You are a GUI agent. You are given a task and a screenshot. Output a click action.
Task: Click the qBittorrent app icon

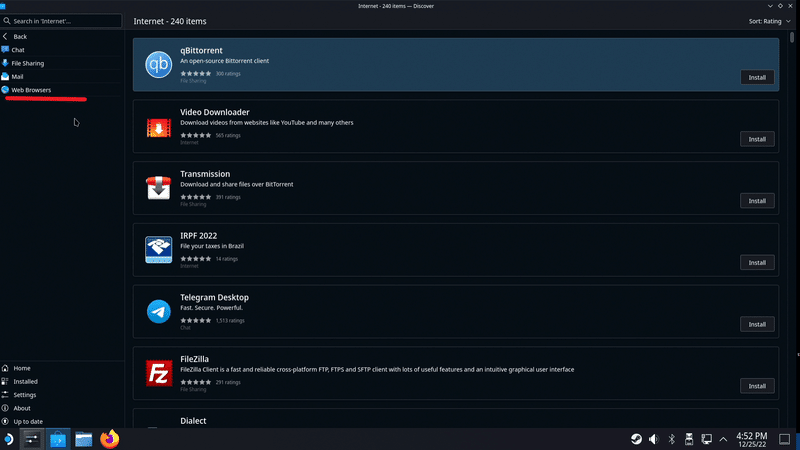pos(158,64)
